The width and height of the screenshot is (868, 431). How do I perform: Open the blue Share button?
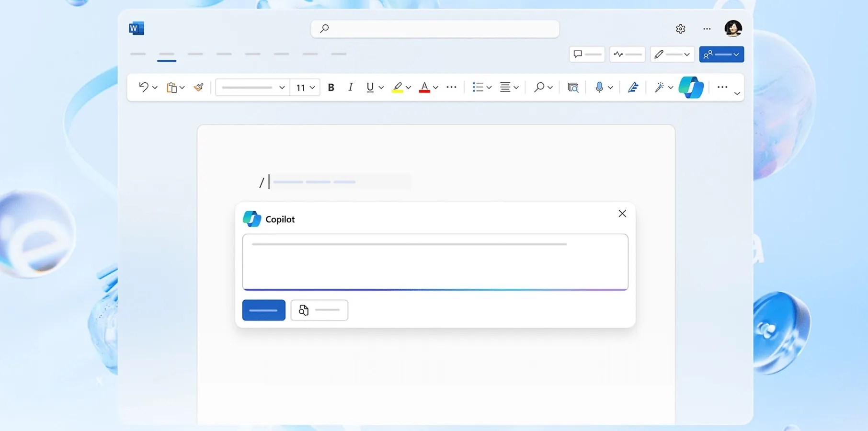(x=721, y=54)
